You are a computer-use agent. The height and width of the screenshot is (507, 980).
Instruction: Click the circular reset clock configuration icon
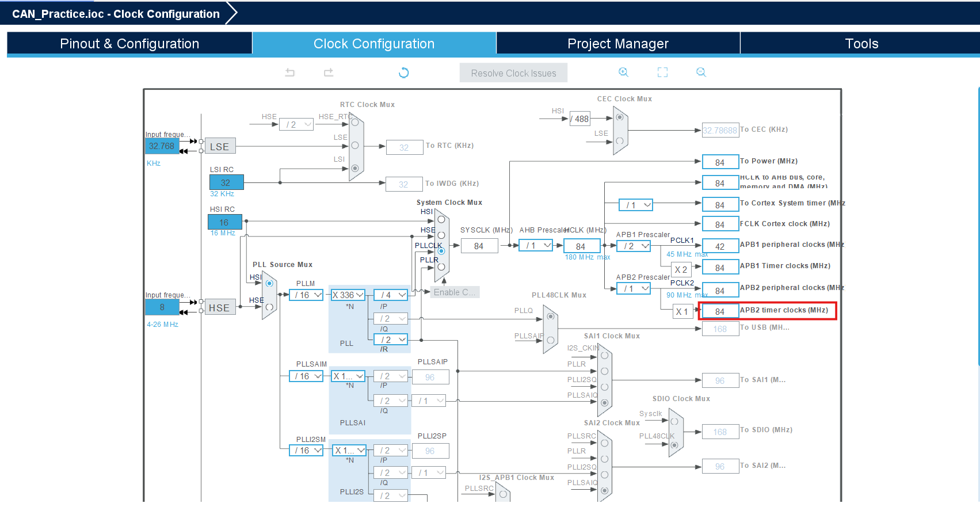[x=404, y=73]
